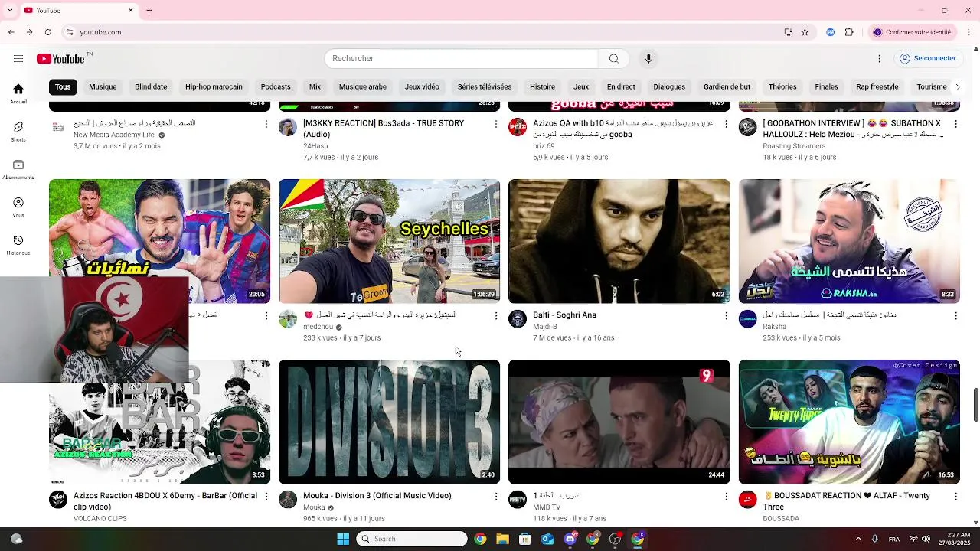Open options for M3KKY REACTION video
Viewport: 980px width, 551px height.
click(495, 123)
